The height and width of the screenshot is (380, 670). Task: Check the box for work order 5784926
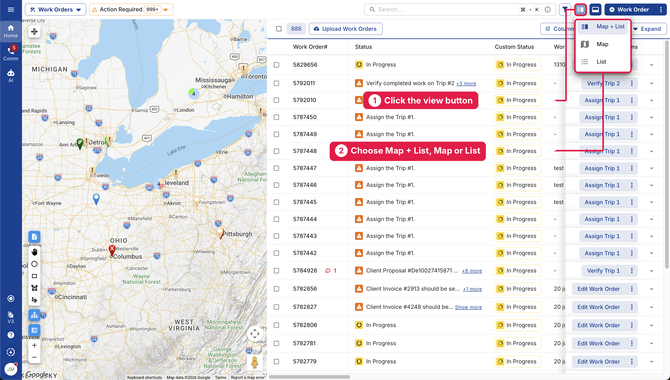276,271
